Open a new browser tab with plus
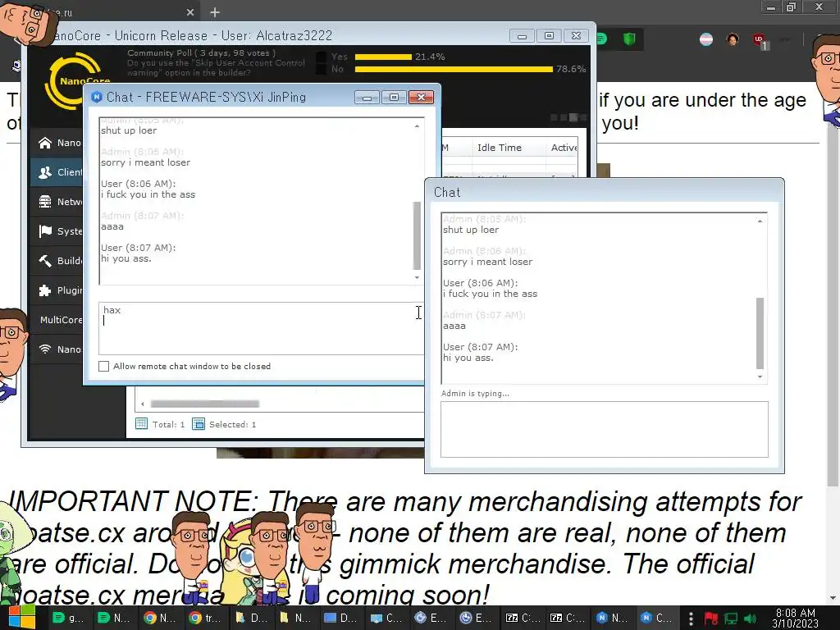840x630 pixels. [x=215, y=11]
